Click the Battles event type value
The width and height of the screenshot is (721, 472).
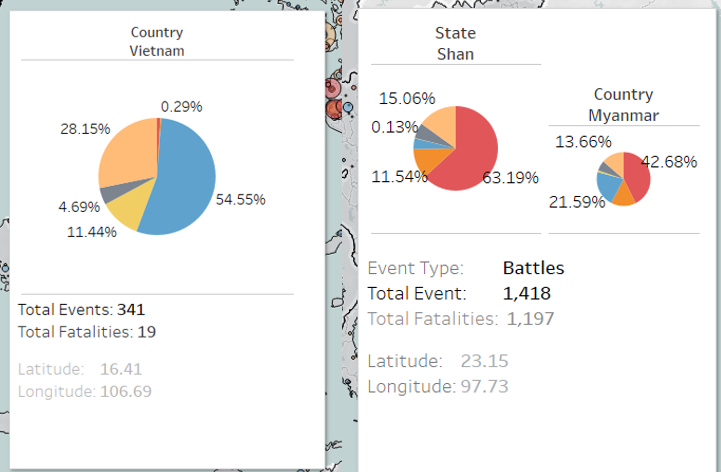[533, 268]
